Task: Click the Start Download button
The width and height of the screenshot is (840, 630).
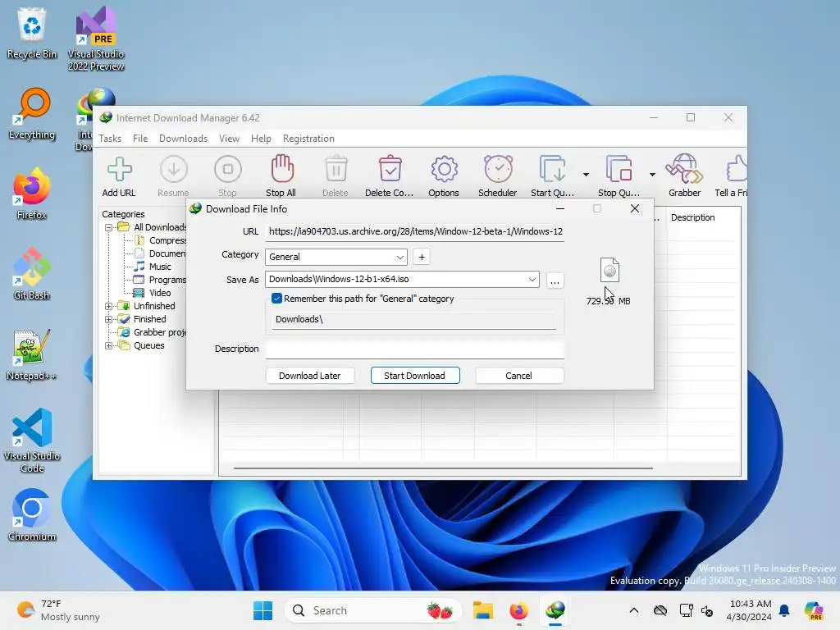Action: (x=414, y=376)
